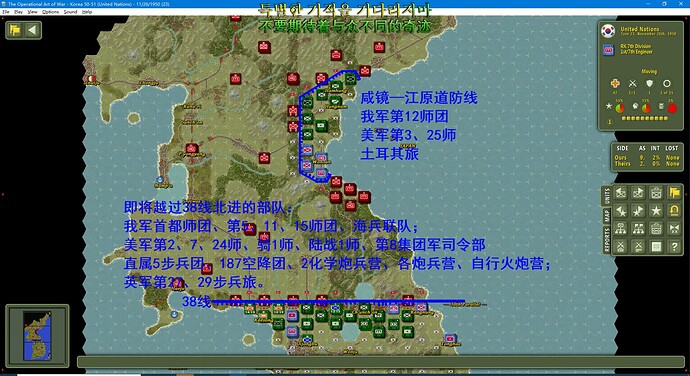This screenshot has height=376, width=690.
Task: Click the star proficiency icon
Action: coord(609,106)
